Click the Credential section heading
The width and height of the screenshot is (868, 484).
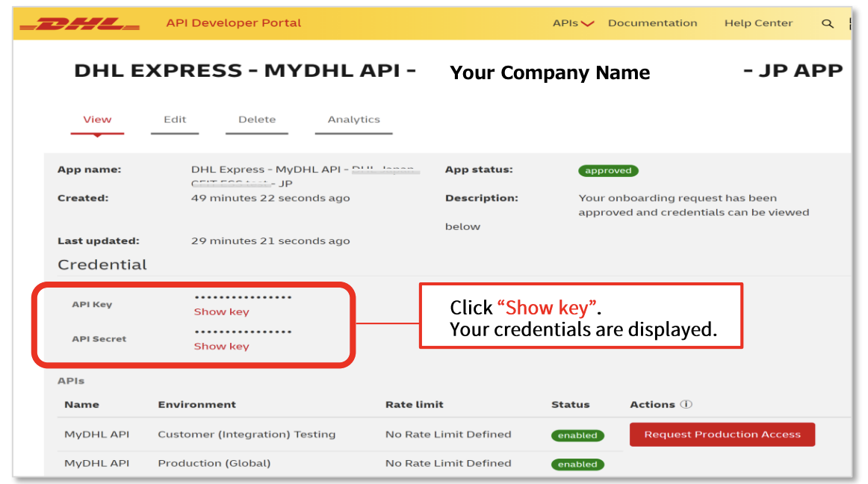(x=102, y=264)
